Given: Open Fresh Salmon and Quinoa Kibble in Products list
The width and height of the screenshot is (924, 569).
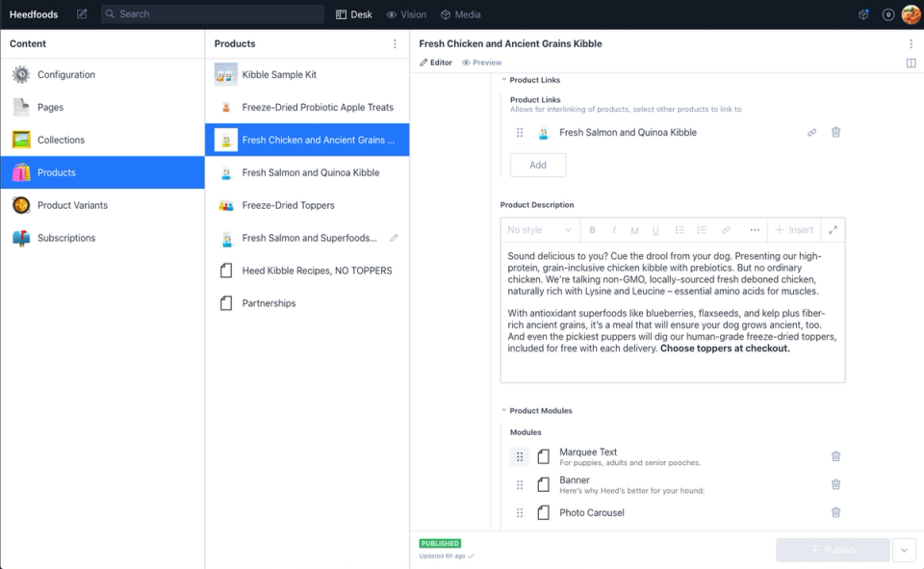Looking at the screenshot, I should [x=307, y=172].
